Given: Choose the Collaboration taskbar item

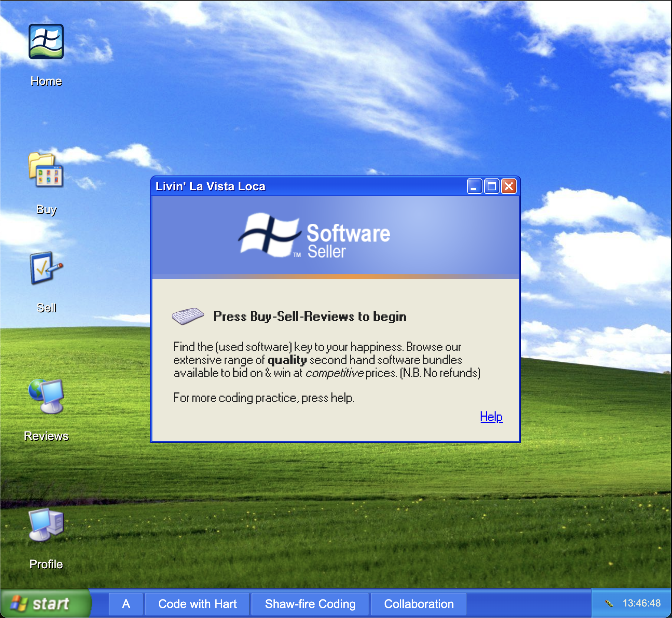Looking at the screenshot, I should pyautogui.click(x=419, y=604).
